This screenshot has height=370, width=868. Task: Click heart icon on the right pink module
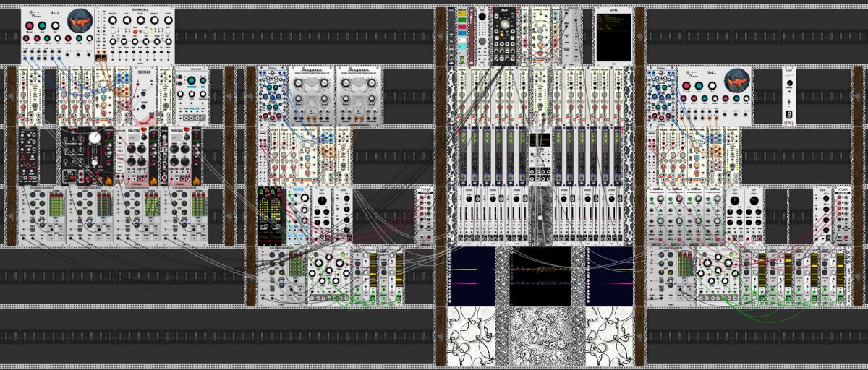(187, 129)
